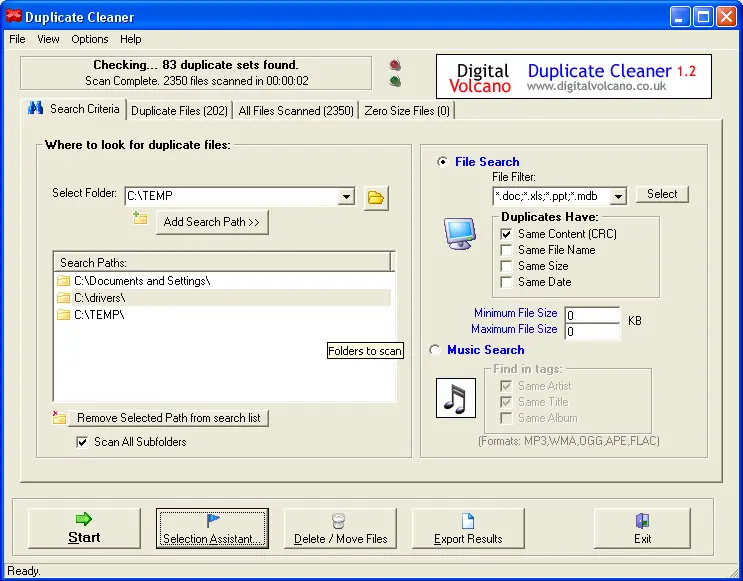Click the add-folder icon near Add Search Path
The width and height of the screenshot is (743, 581).
140,219
